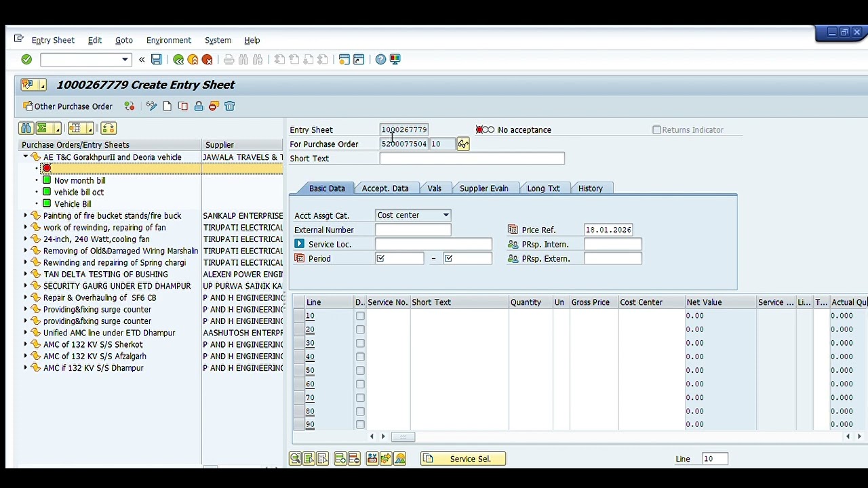The height and width of the screenshot is (488, 868).
Task: Click the Copy entry sheet icon
Action: click(x=183, y=106)
